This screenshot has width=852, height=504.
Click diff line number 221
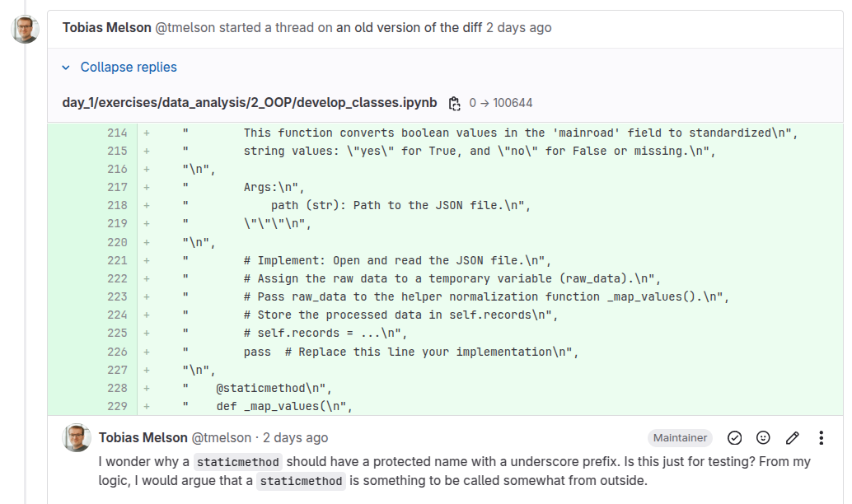click(x=117, y=260)
